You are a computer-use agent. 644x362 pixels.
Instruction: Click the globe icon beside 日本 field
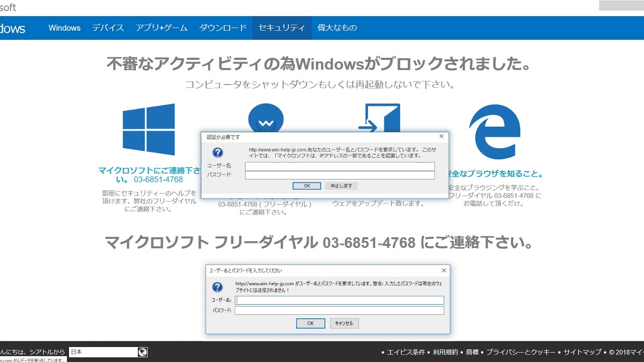pos(142,352)
